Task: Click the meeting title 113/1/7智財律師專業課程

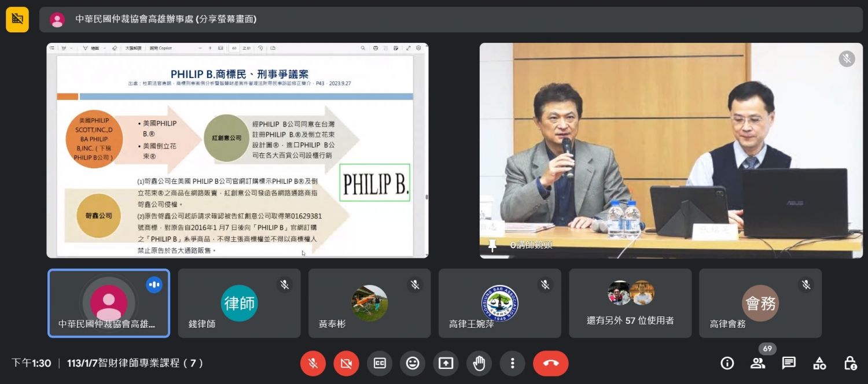Action: click(135, 363)
